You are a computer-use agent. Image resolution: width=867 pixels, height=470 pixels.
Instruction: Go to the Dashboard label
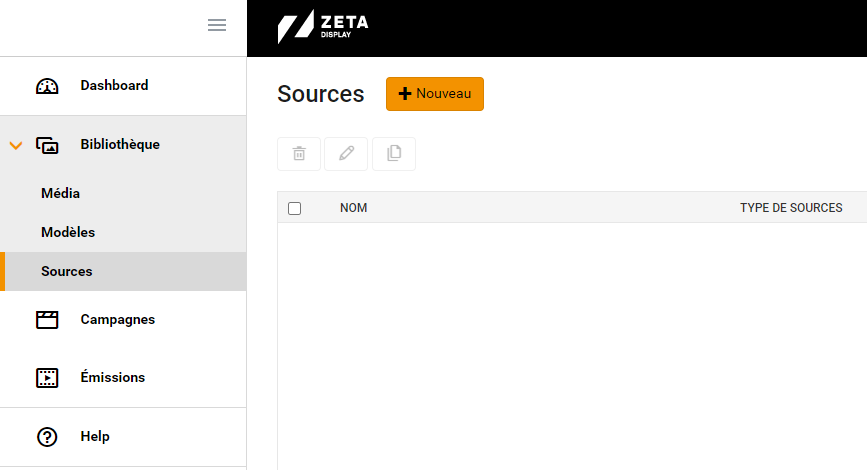(x=114, y=85)
